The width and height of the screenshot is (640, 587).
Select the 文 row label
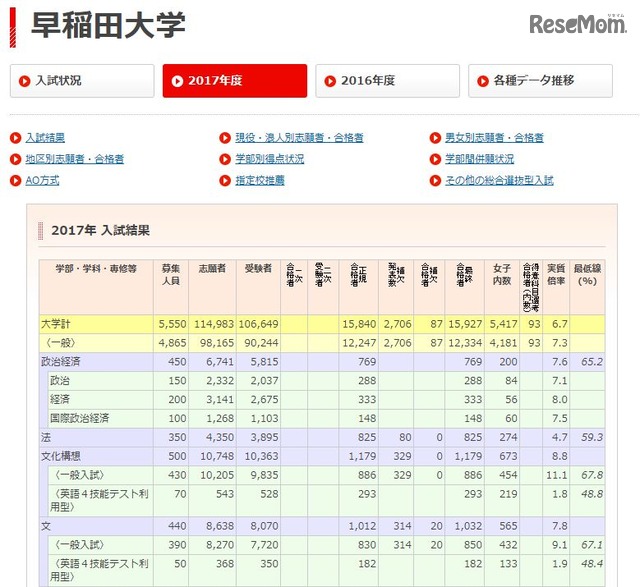coord(46,526)
